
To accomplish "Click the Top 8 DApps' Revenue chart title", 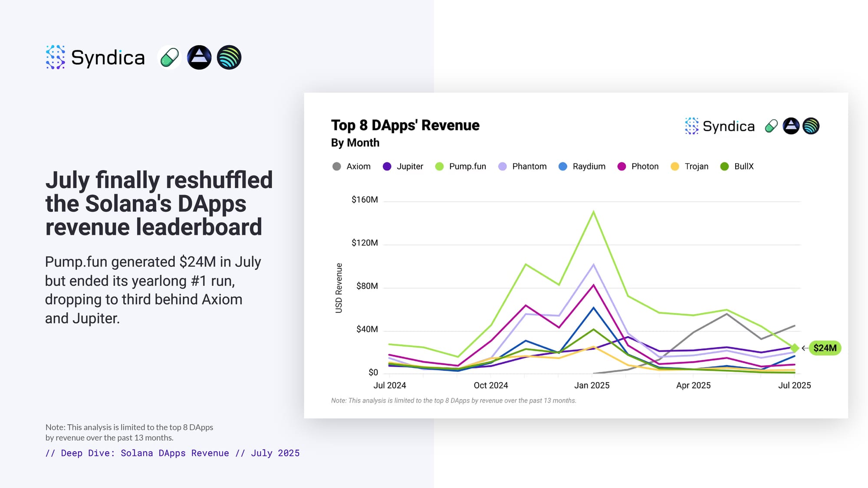I will point(405,125).
